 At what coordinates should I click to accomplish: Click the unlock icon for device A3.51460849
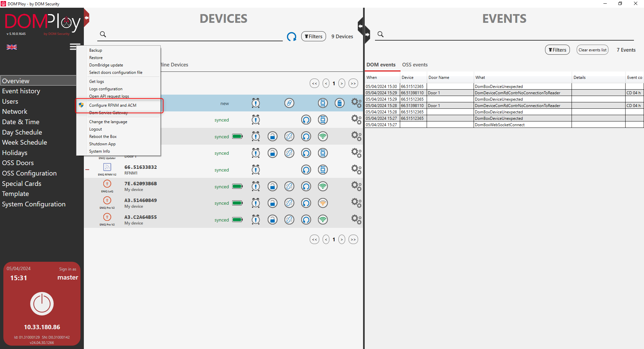click(272, 203)
